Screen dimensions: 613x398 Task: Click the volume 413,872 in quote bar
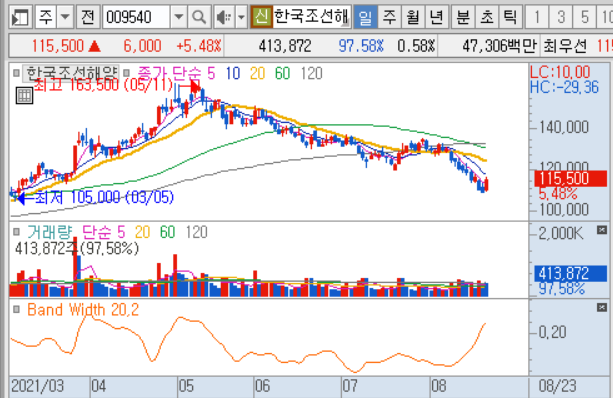coord(285,46)
